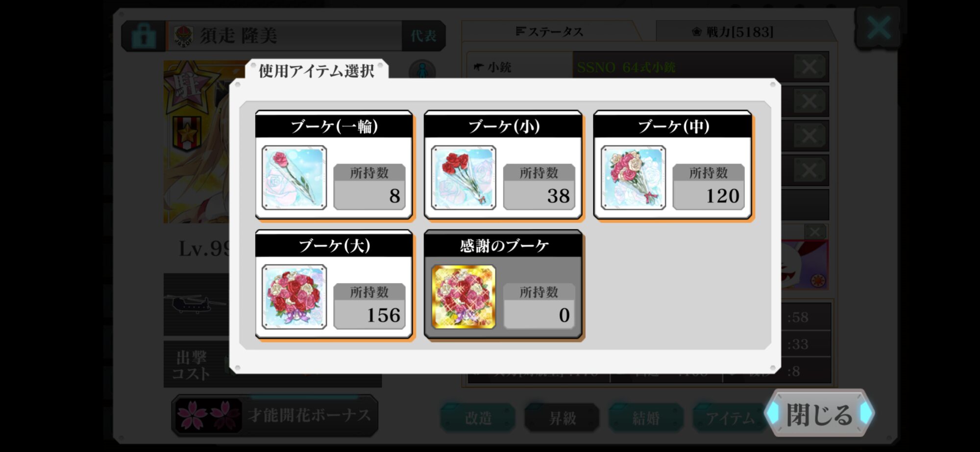Toggle the padlock lock icon
The height and width of the screenshot is (452, 980).
pyautogui.click(x=143, y=36)
